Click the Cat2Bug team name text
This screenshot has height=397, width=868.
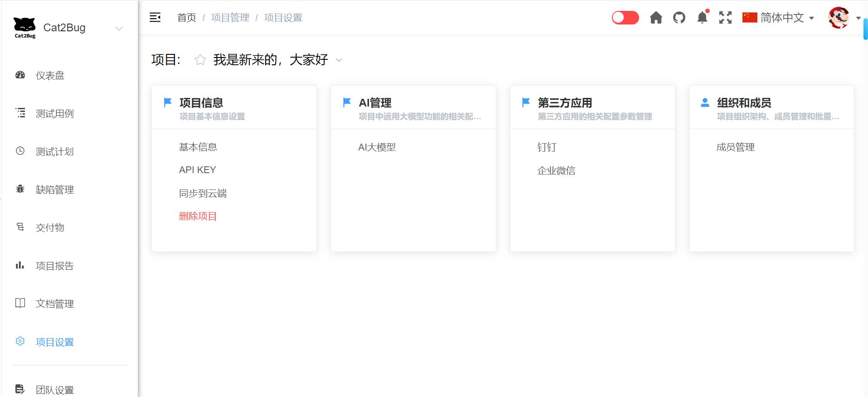(64, 28)
